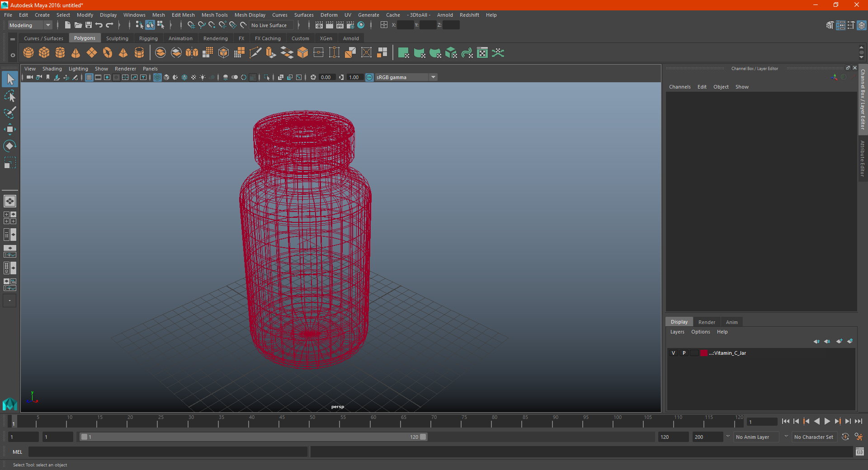Toggle snap to grids magnet icon
The height and width of the screenshot is (470, 868).
tap(191, 25)
